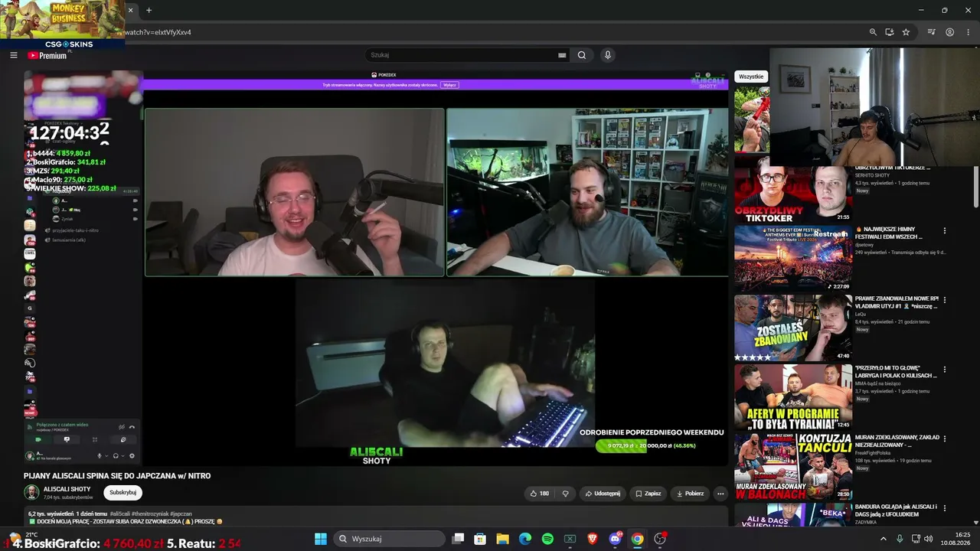This screenshot has width=980, height=551.
Task: Launch Brave browser from taskbar
Action: click(593, 539)
